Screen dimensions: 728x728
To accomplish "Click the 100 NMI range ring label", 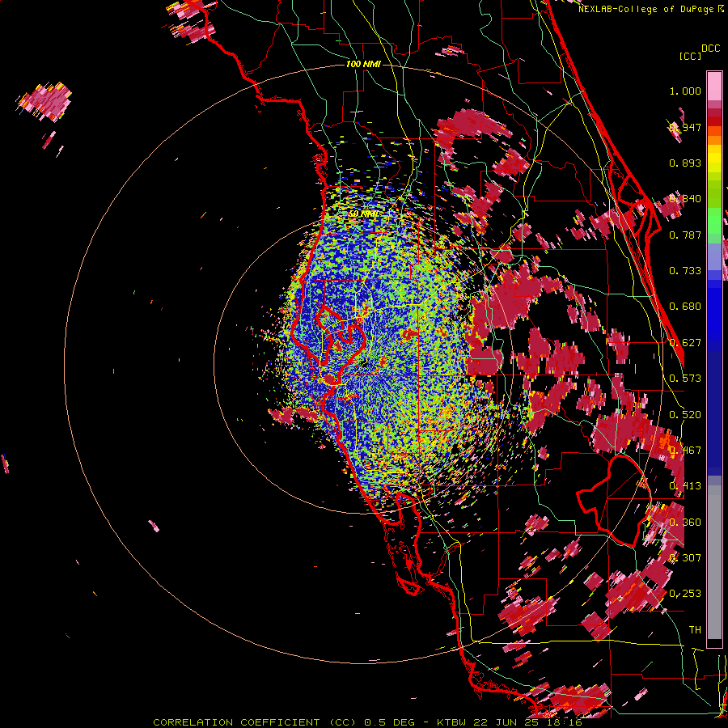I will 363,64.
